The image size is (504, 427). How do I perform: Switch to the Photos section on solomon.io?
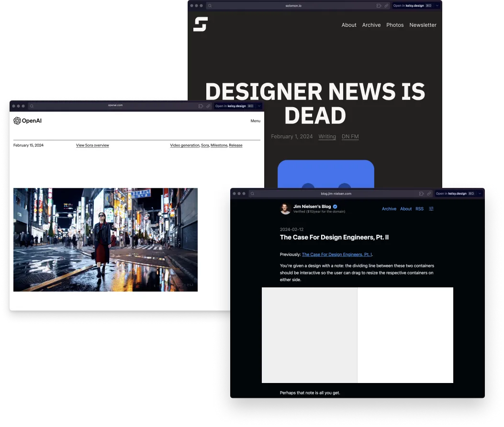coord(395,25)
